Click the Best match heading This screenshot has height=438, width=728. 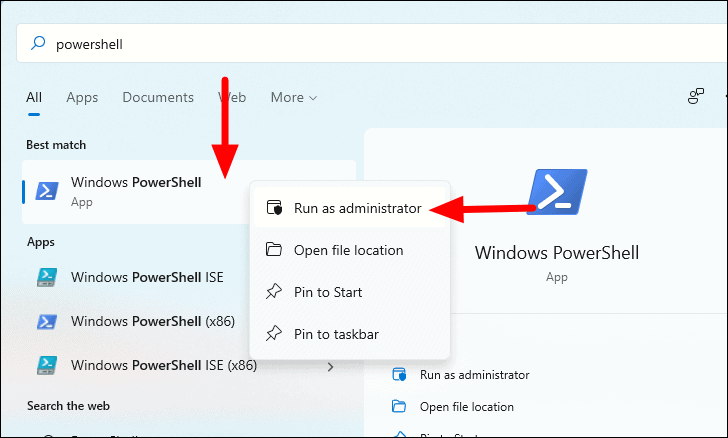click(56, 145)
